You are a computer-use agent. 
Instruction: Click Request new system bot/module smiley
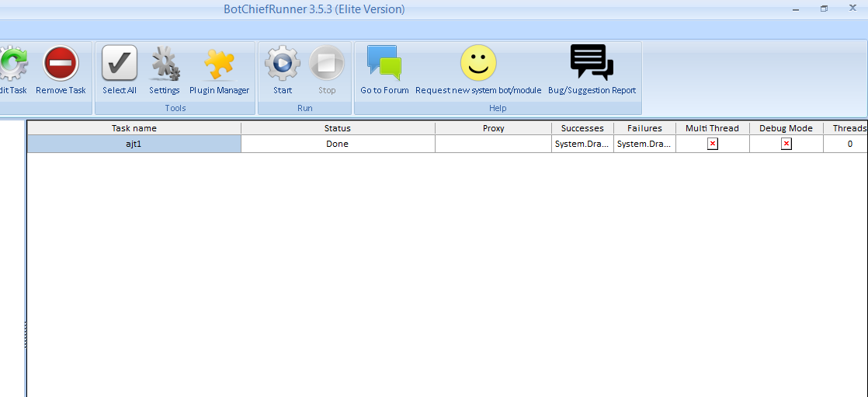pos(478,64)
